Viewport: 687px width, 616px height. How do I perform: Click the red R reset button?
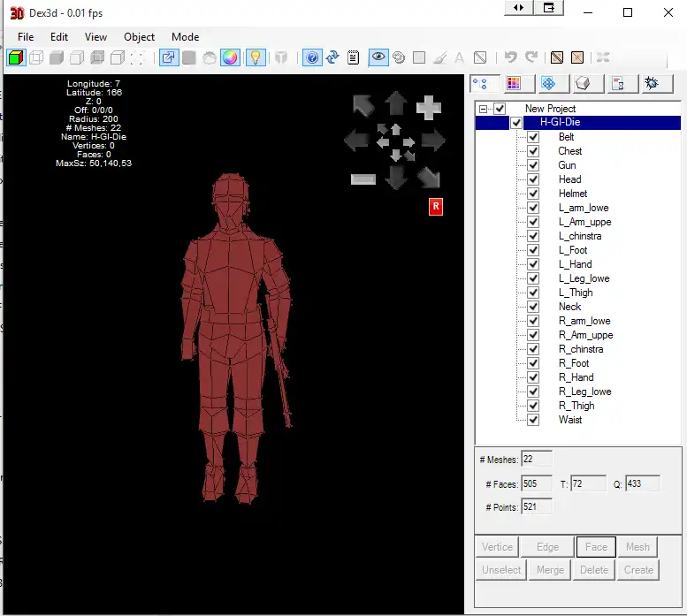pos(436,207)
